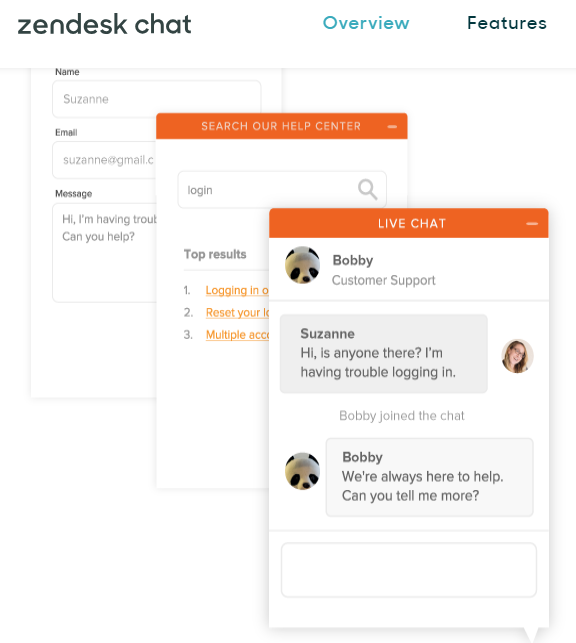The width and height of the screenshot is (576, 643).
Task: Focus the Name field containing Suzanne
Action: 157,99
